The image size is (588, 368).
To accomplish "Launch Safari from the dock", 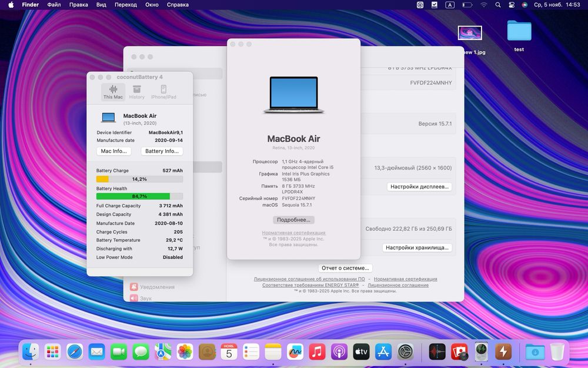I will (75, 352).
